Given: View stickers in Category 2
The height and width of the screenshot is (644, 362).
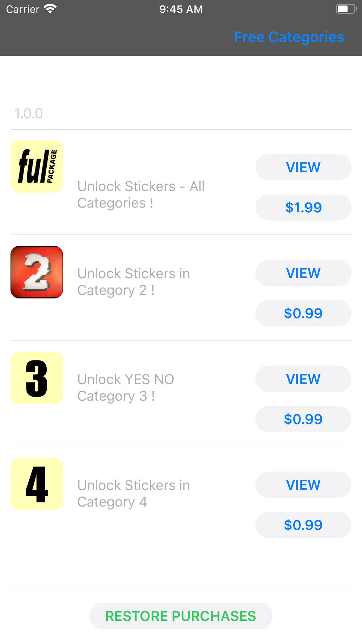Looking at the screenshot, I should pyautogui.click(x=303, y=273).
